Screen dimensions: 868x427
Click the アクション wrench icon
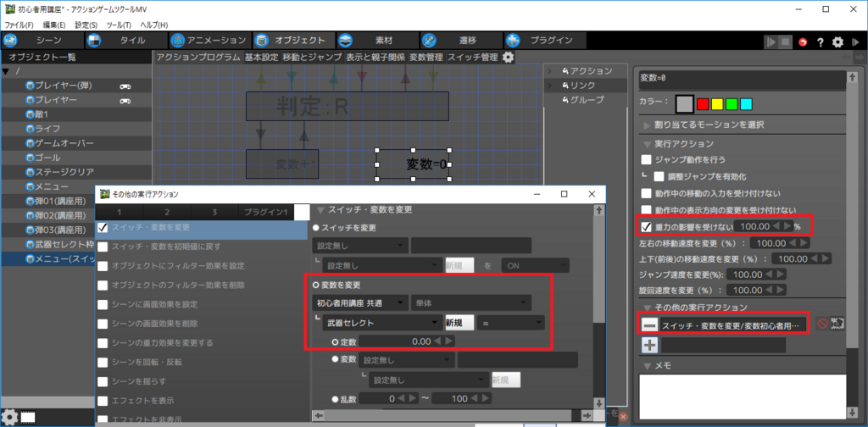coord(565,71)
